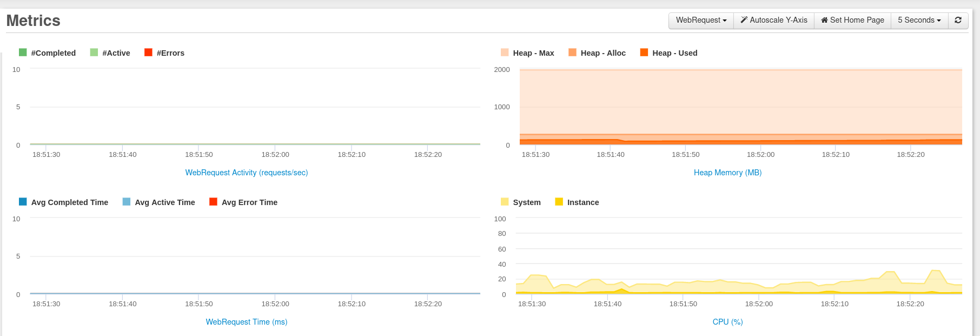Open CPU (%) chart link
Viewport: 980px width, 336px height.
727,322
